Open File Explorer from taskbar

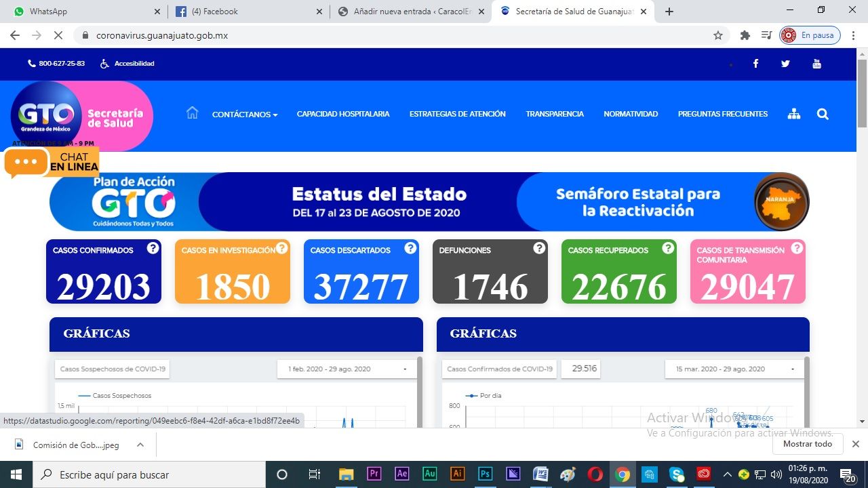click(346, 474)
